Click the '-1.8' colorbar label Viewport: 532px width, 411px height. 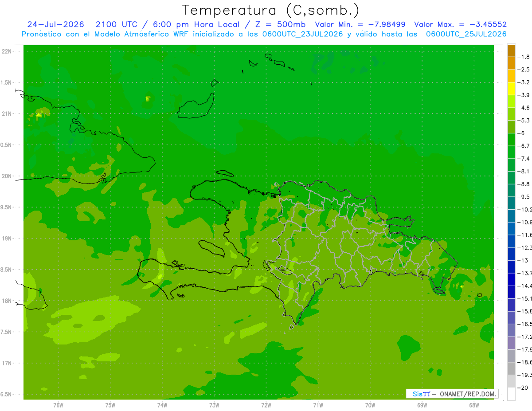[523, 57]
